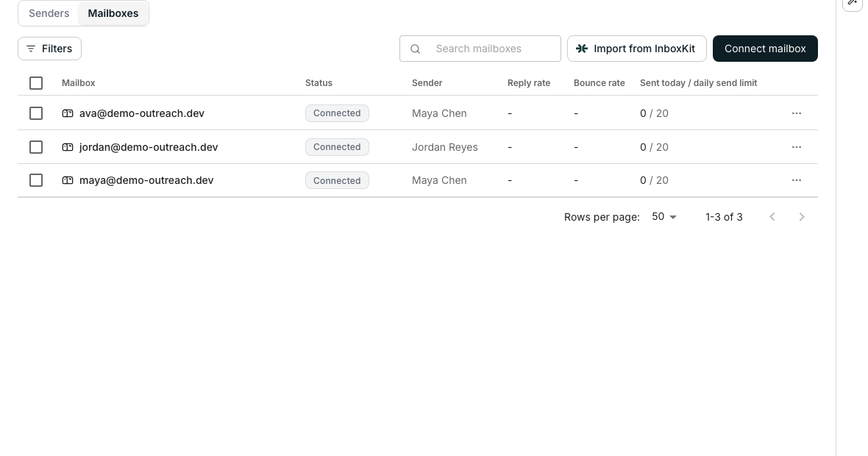This screenshot has width=868, height=456.
Task: Click mailbox icon beside ava@demo-outreach.dev
Action: coord(68,113)
